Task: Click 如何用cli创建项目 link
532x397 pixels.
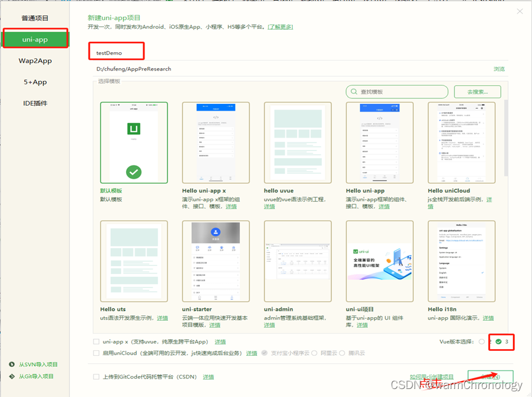Action: 432,377
